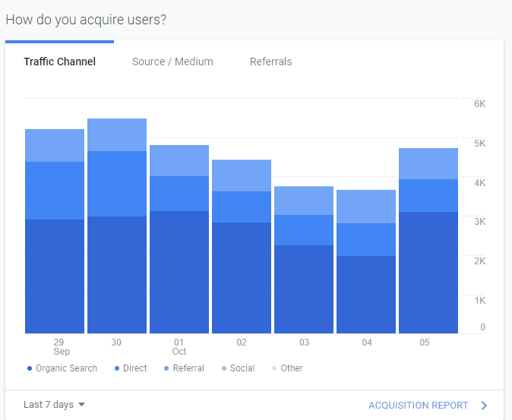Switch to the Traffic Channel tab
512x420 pixels.
coord(59,62)
